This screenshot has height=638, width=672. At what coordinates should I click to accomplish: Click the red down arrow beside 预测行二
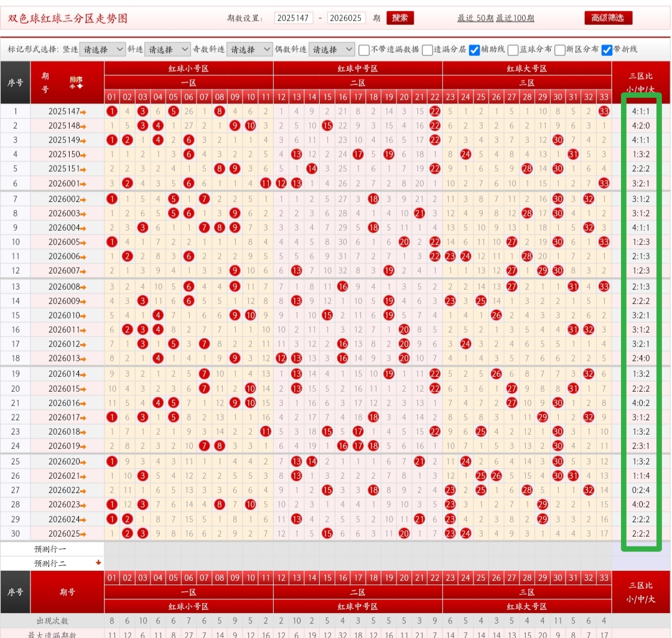98,563
